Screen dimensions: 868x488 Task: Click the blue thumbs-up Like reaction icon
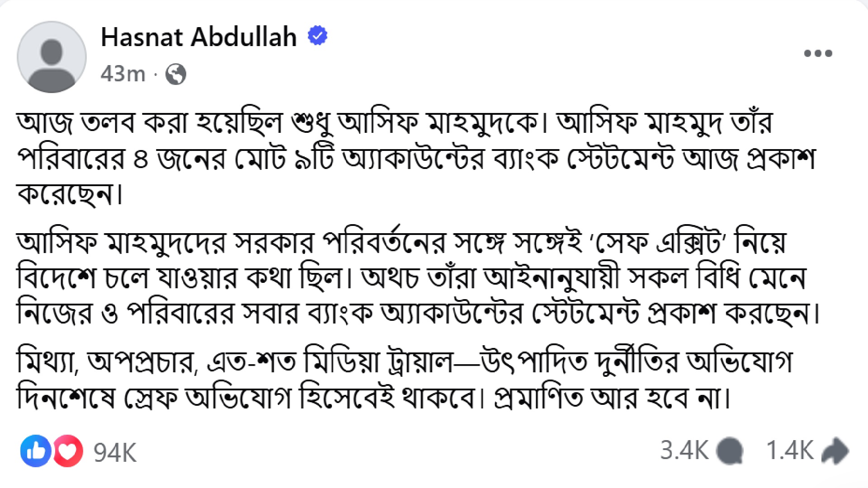click(x=35, y=451)
